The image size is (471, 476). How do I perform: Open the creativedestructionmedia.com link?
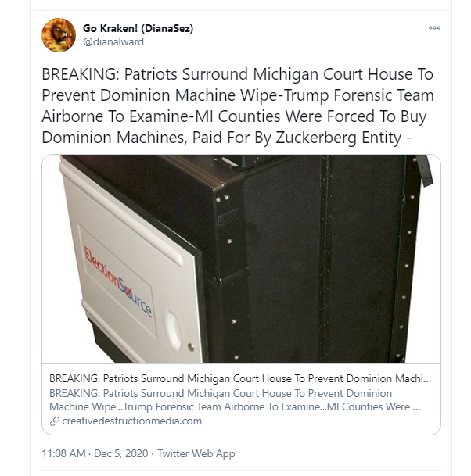(x=132, y=421)
